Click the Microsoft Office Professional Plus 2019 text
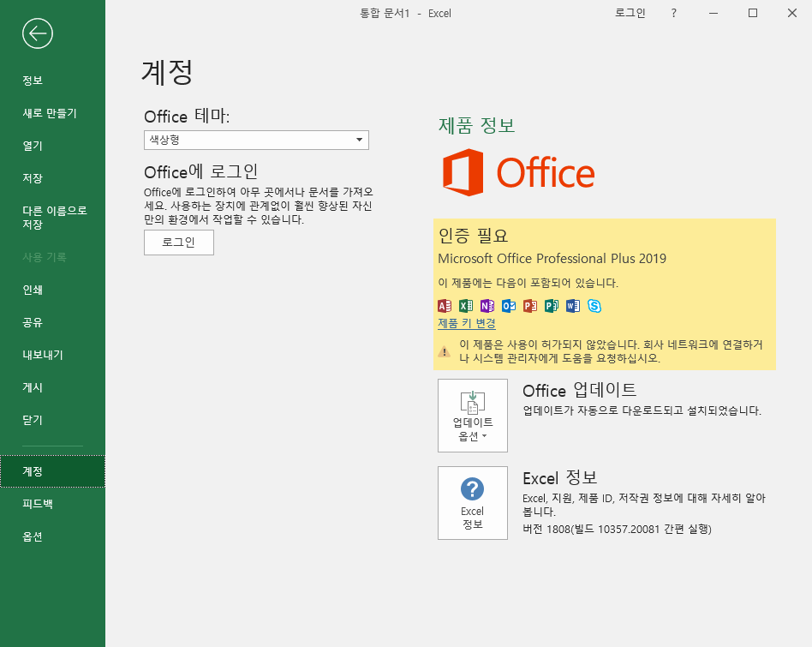Image resolution: width=812 pixels, height=647 pixels. point(552,259)
